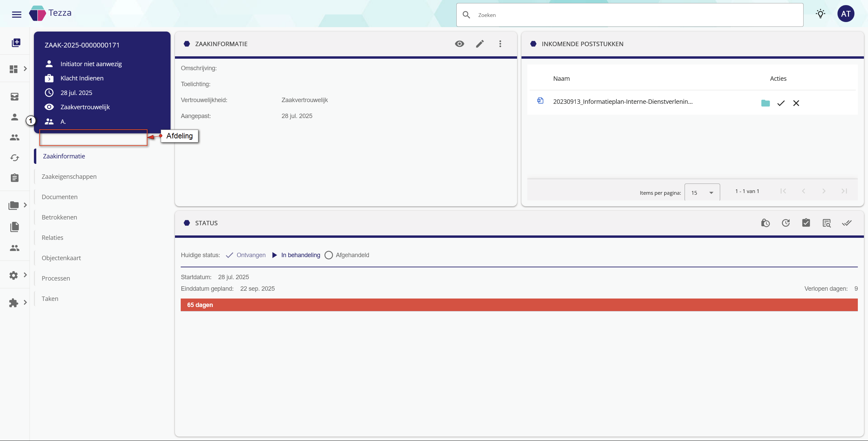Open the three-dot menu in Zaakinformatie header
The height and width of the screenshot is (441, 868).
[x=500, y=44]
